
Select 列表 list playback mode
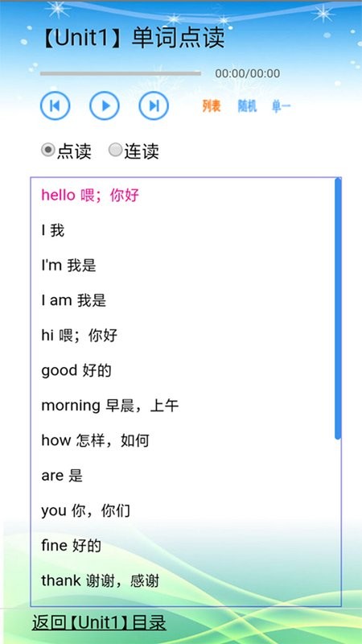(212, 106)
